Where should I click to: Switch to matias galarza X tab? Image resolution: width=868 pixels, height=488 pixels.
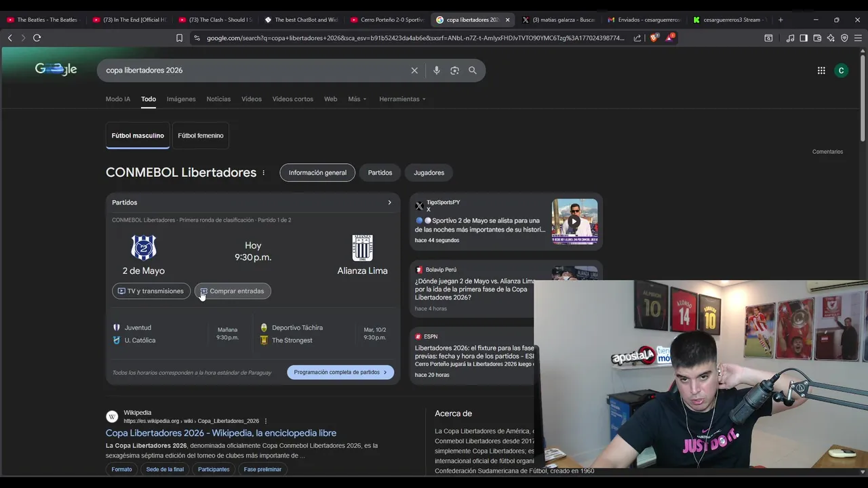pos(559,20)
